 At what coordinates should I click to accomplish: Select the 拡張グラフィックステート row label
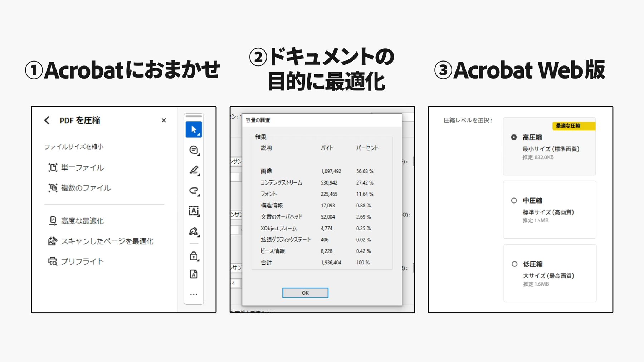286,240
